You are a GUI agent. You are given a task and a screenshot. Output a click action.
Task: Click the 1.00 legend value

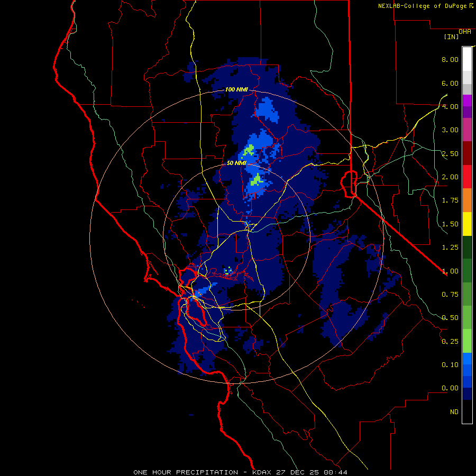point(450,271)
